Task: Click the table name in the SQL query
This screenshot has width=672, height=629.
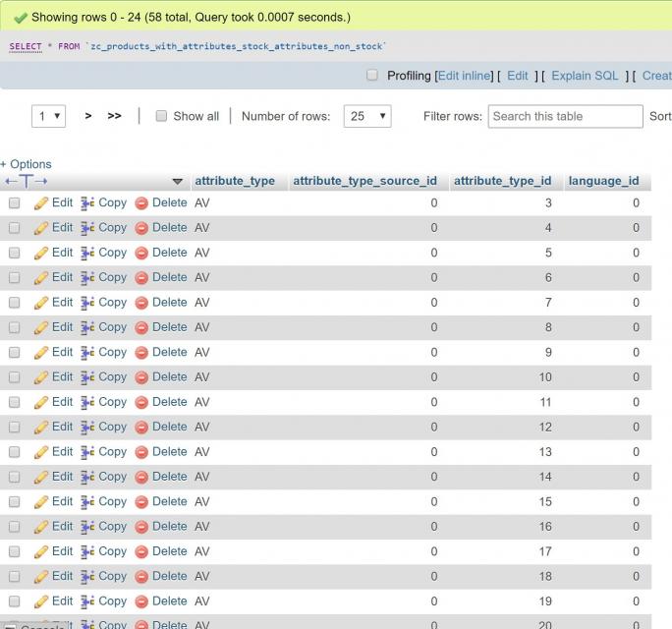Action: tap(236, 46)
